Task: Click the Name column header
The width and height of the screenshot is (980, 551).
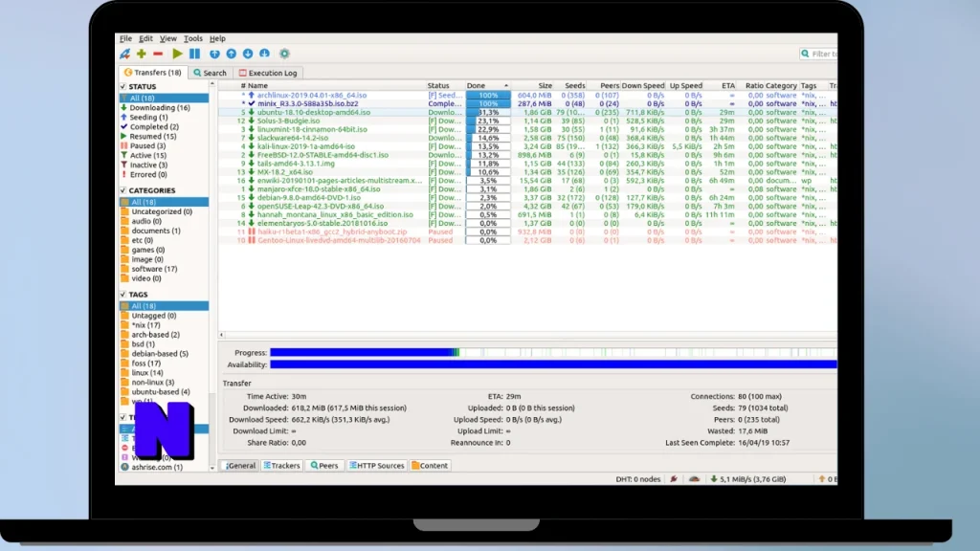Action: [x=257, y=85]
